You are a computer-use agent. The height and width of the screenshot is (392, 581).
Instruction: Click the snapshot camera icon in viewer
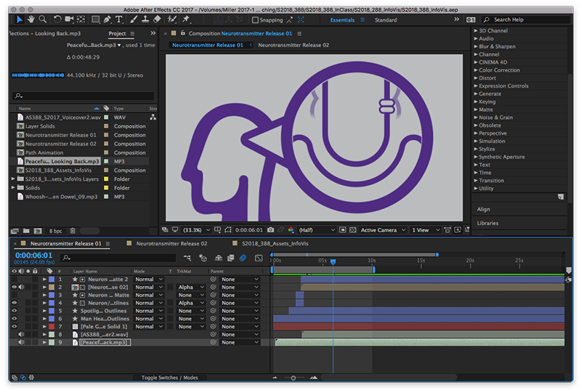(271, 230)
